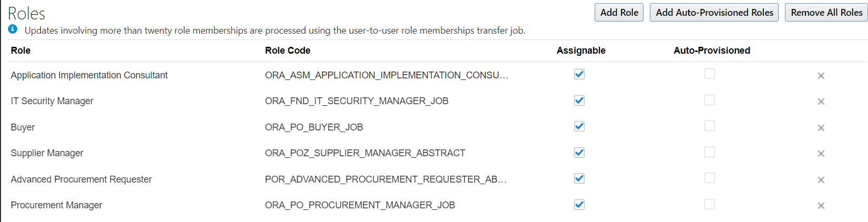Uncheck Assignable for Application Implementation Consultant
The height and width of the screenshot is (222, 868).
(579, 74)
